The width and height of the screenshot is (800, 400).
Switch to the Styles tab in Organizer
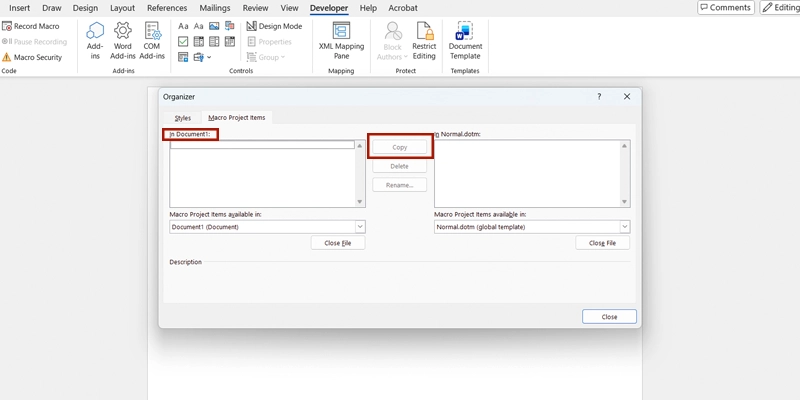tap(183, 118)
